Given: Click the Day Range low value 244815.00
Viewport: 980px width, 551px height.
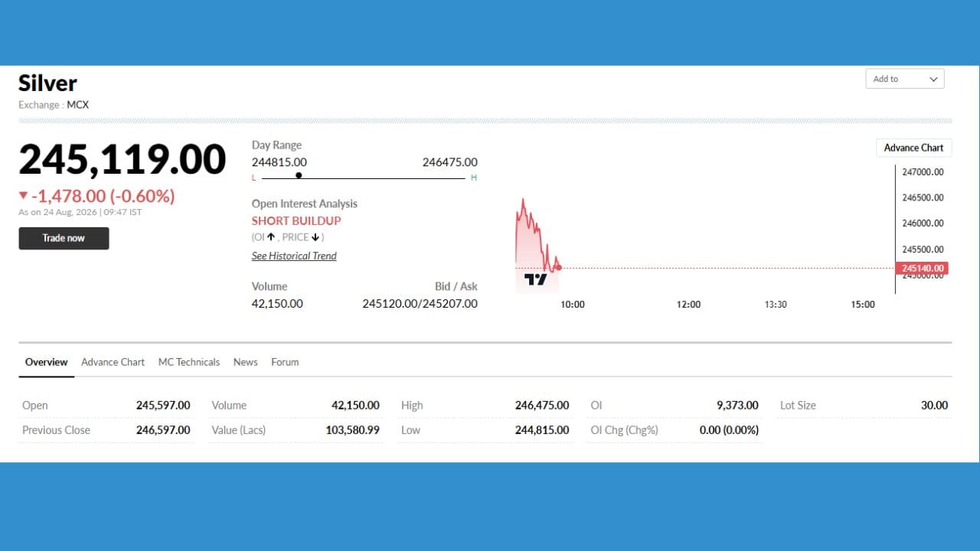Looking at the screenshot, I should coord(279,162).
